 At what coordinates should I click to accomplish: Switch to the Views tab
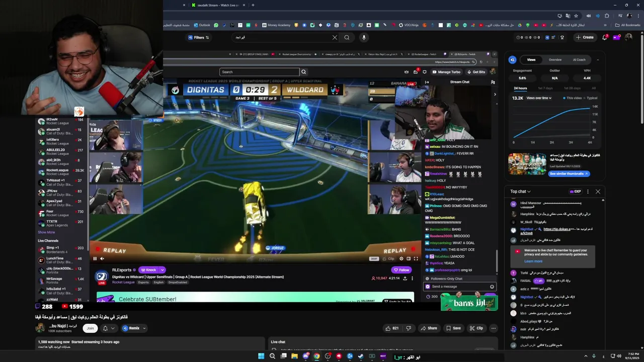tap(531, 60)
